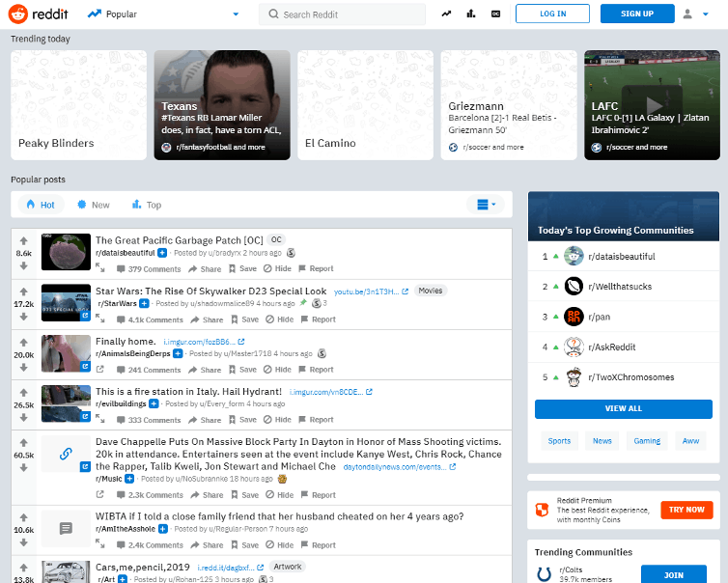This screenshot has height=583, width=728.
Task: Open the external link icon on Finally home post
Action: point(99,370)
